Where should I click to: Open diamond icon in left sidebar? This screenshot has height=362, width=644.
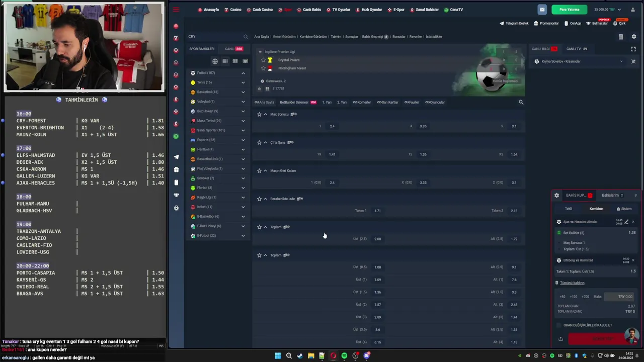[176, 195]
